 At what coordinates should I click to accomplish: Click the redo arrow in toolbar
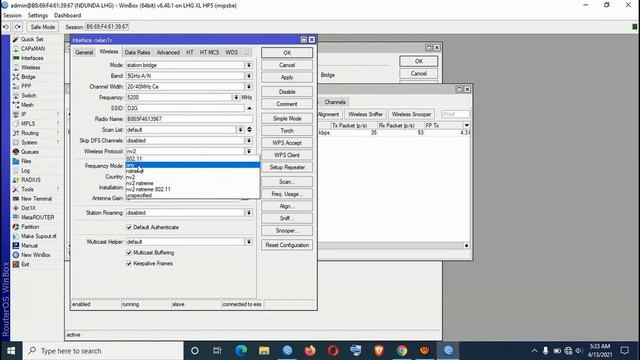[18, 27]
